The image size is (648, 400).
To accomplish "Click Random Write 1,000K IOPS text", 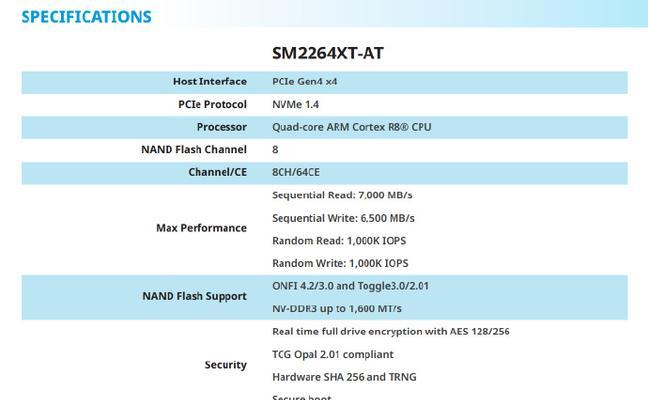I will coord(340,263).
